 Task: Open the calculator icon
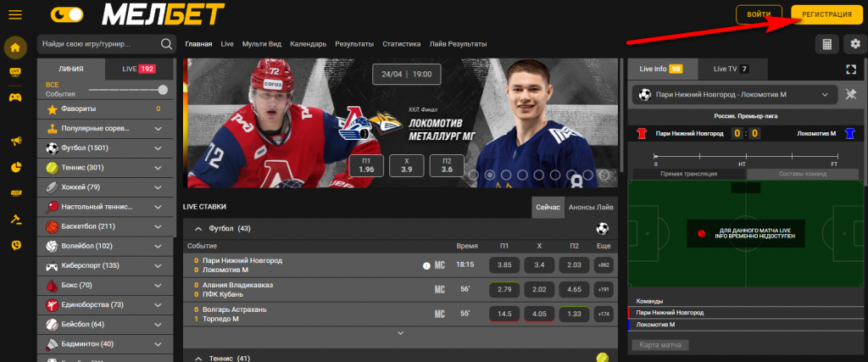click(827, 44)
